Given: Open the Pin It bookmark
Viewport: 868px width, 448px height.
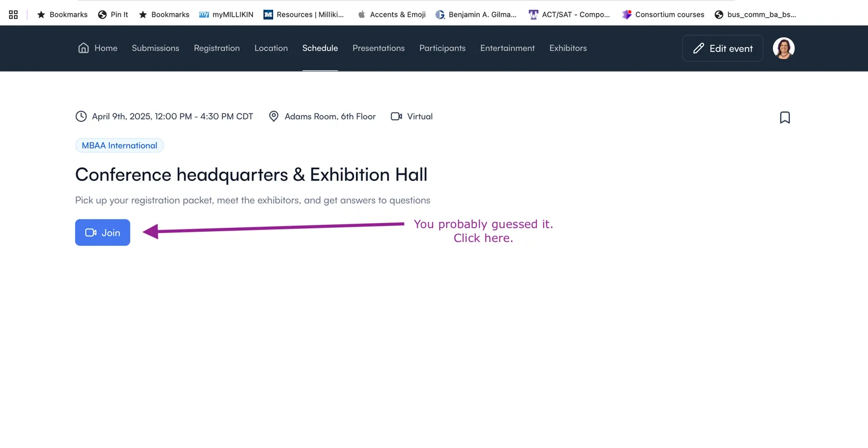Looking at the screenshot, I should click(x=113, y=14).
